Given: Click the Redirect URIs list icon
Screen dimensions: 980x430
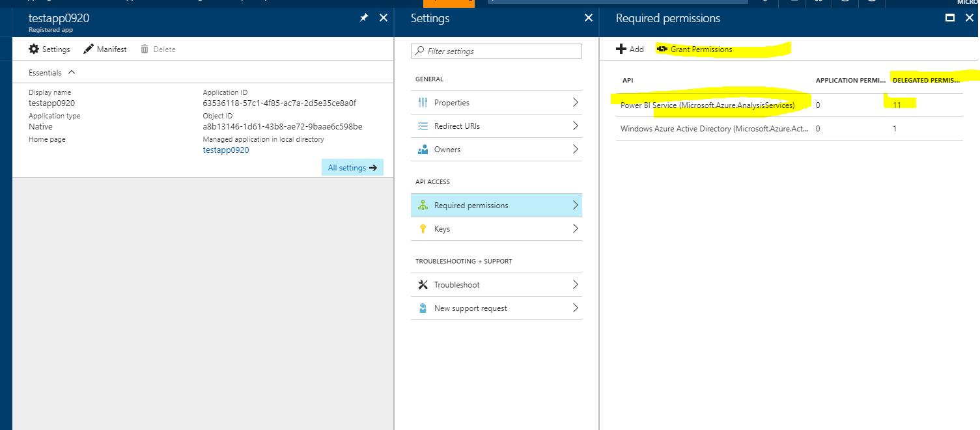Looking at the screenshot, I should 423,126.
